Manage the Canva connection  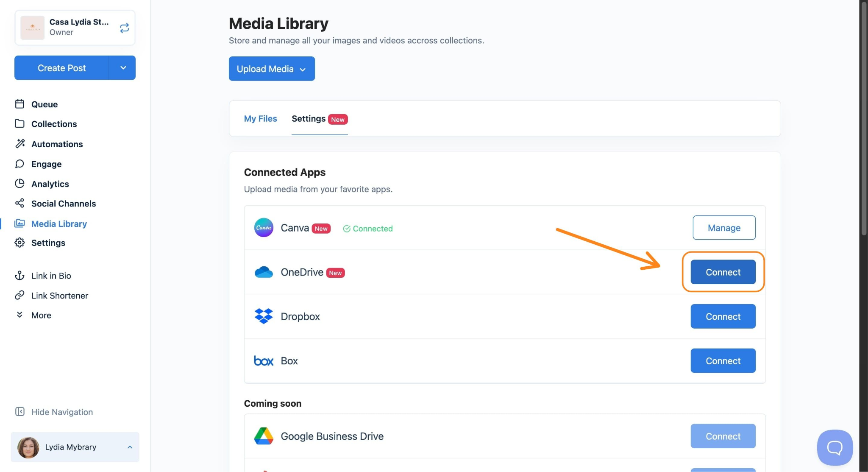coord(723,228)
